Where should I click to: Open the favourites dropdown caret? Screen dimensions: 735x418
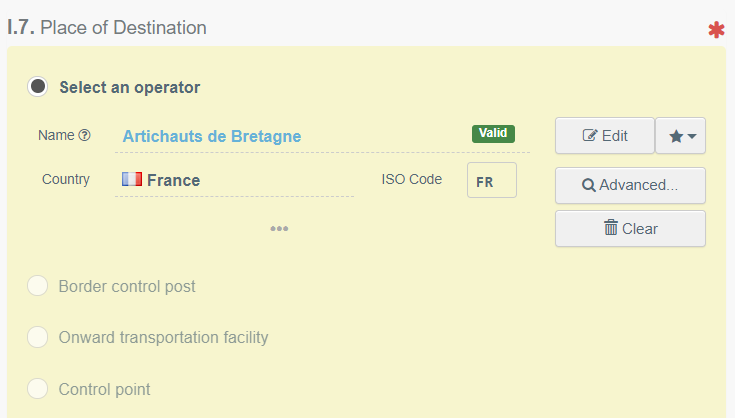692,136
